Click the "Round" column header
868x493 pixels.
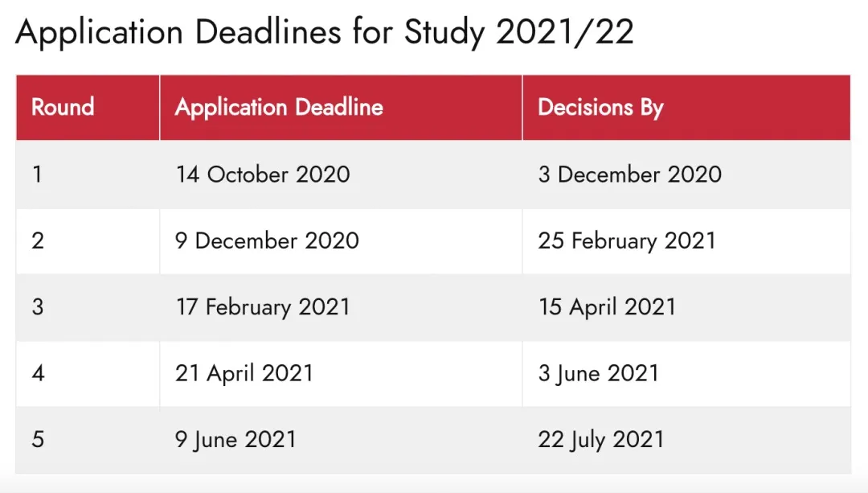pyautogui.click(x=63, y=107)
